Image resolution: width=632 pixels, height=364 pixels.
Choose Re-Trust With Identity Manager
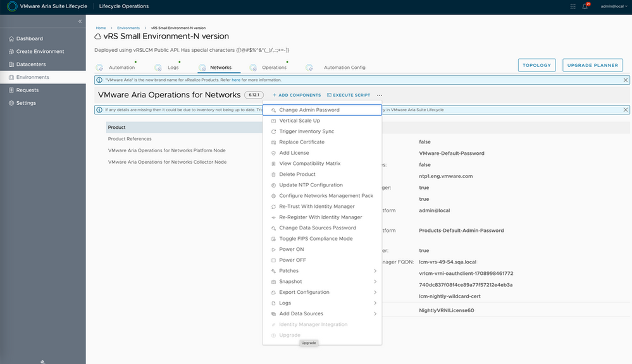pyautogui.click(x=322, y=207)
